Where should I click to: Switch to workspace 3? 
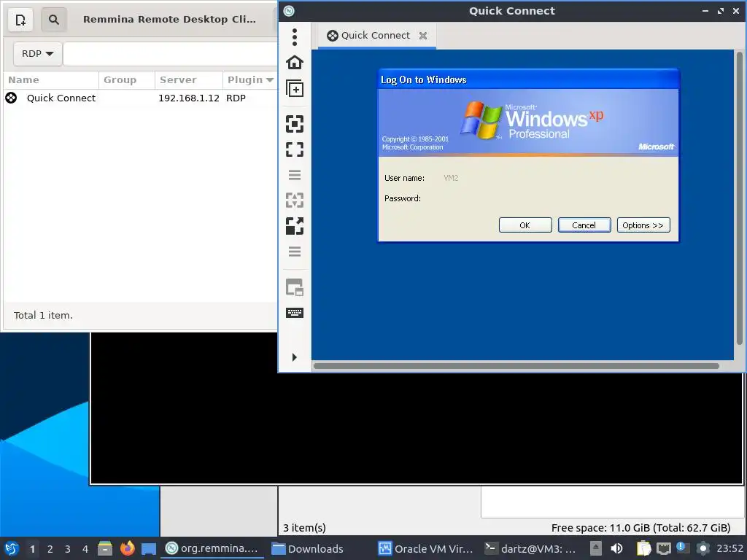pos(68,549)
